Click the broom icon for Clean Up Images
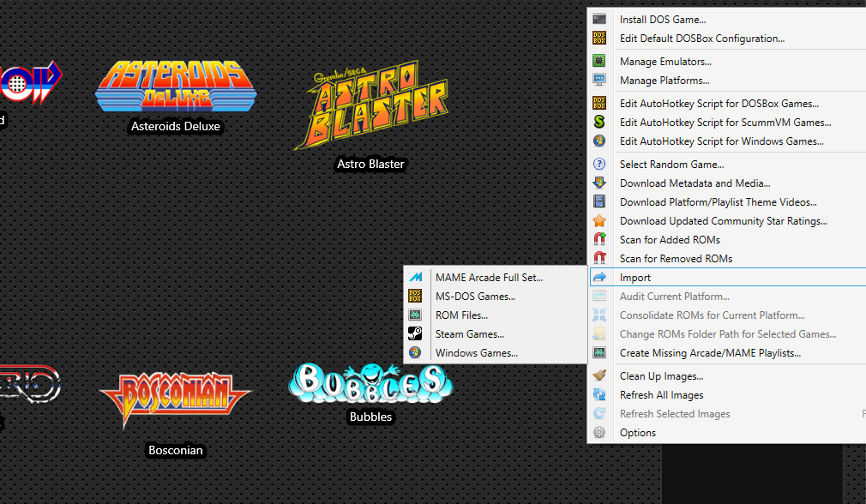 tap(599, 376)
